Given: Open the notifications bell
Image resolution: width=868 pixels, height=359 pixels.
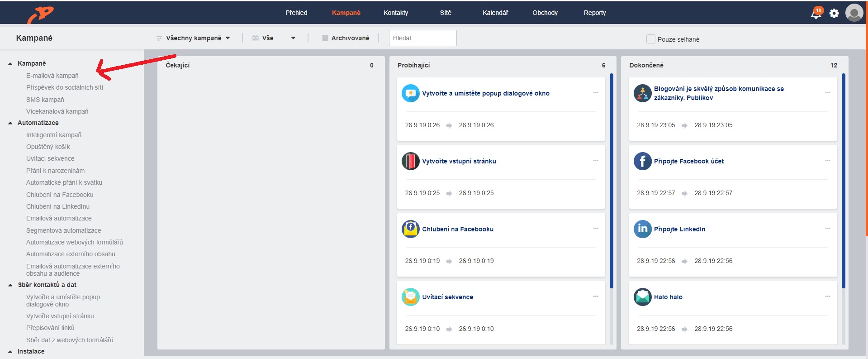Looking at the screenshot, I should click(x=816, y=13).
